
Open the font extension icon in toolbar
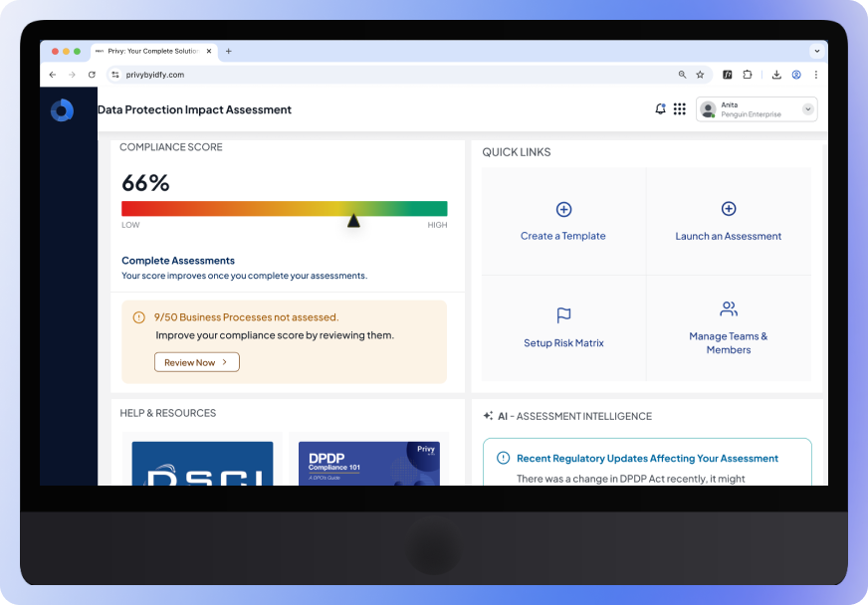point(728,75)
